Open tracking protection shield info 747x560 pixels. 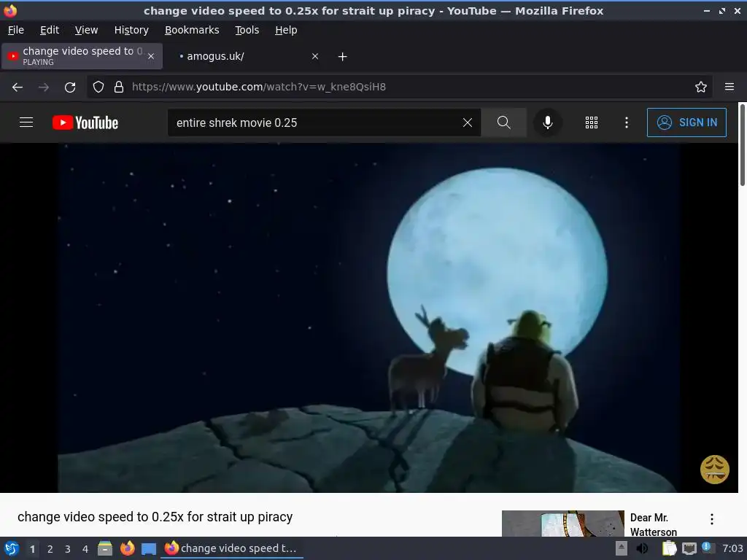click(x=98, y=87)
